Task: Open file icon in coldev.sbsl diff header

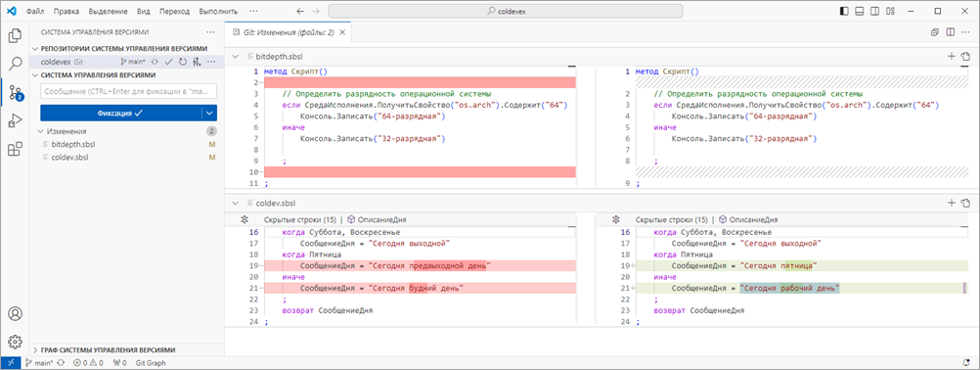Action: tap(965, 203)
